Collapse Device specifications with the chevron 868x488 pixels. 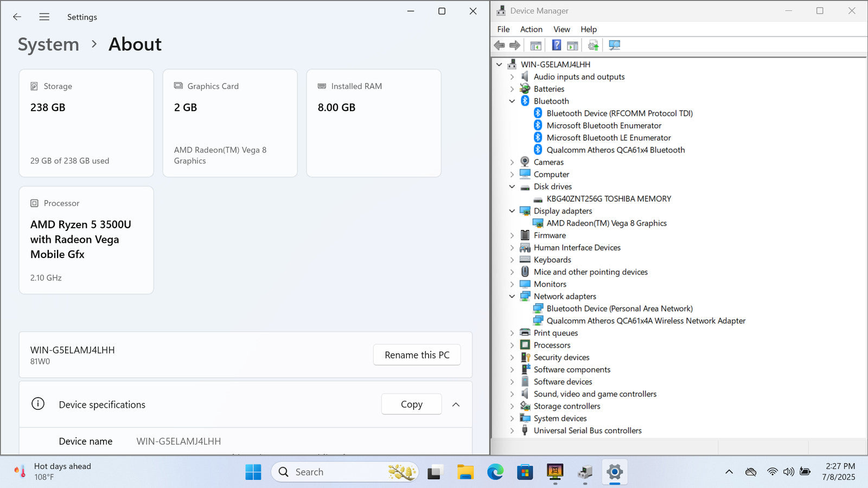point(456,404)
